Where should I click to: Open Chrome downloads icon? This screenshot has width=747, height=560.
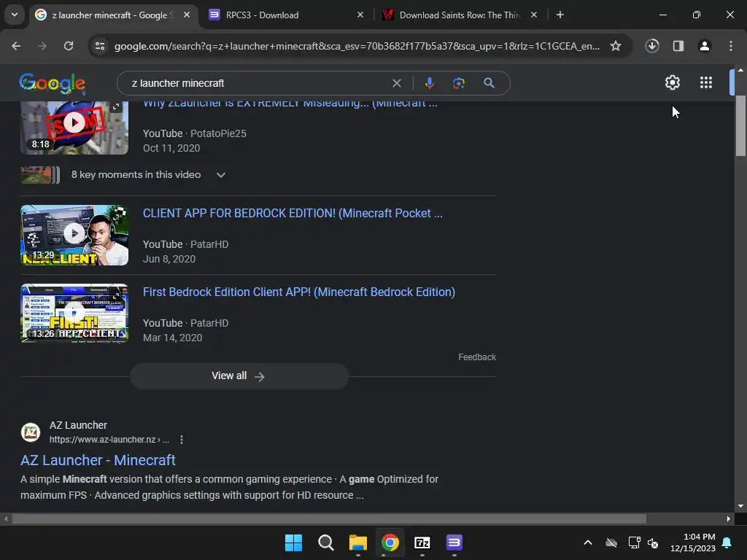coord(652,46)
